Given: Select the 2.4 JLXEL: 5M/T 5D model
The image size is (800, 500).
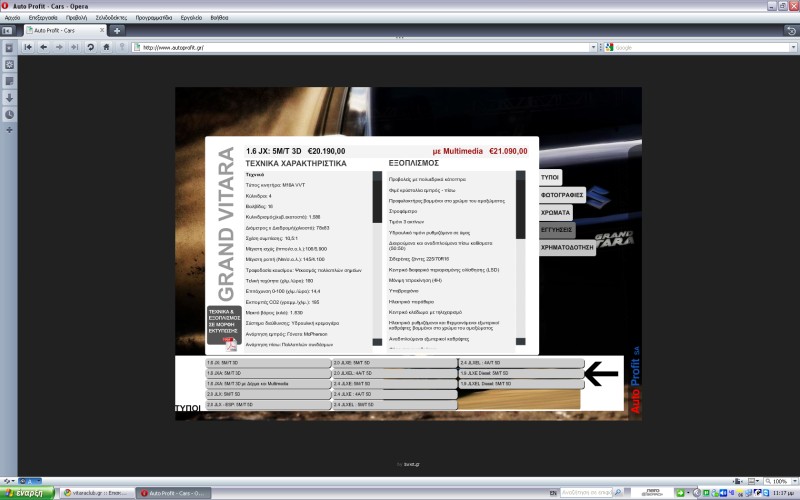Looking at the screenshot, I should tap(395, 405).
